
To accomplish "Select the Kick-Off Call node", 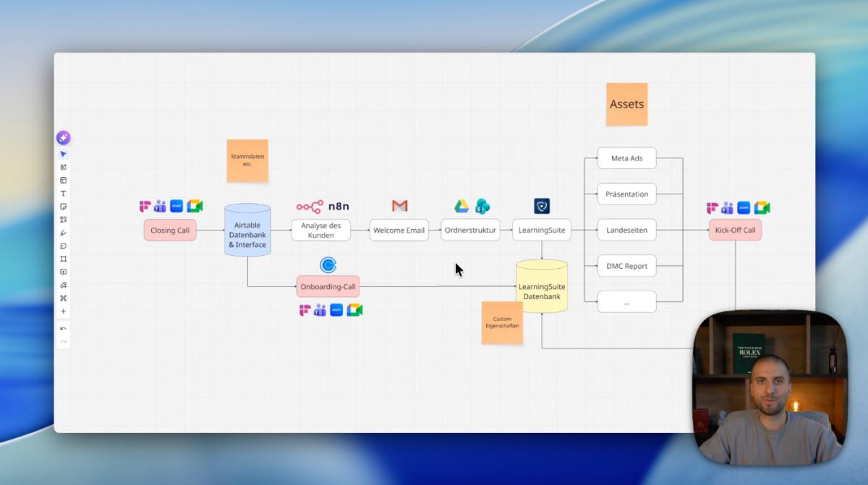I will pyautogui.click(x=735, y=231).
